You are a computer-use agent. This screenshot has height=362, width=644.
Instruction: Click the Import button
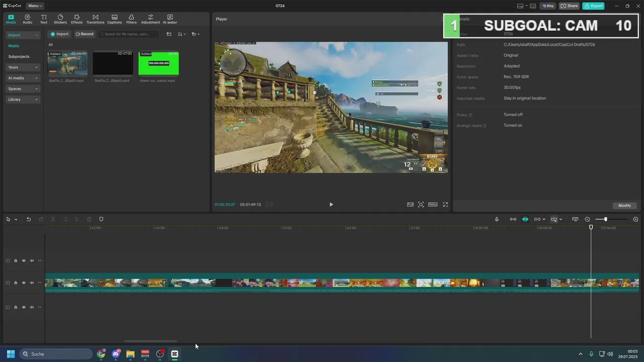[x=59, y=34]
